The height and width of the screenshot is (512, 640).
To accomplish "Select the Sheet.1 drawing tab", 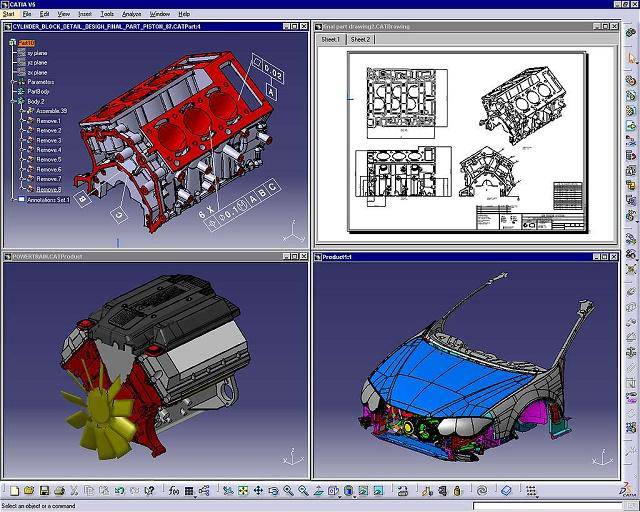I will (x=332, y=40).
